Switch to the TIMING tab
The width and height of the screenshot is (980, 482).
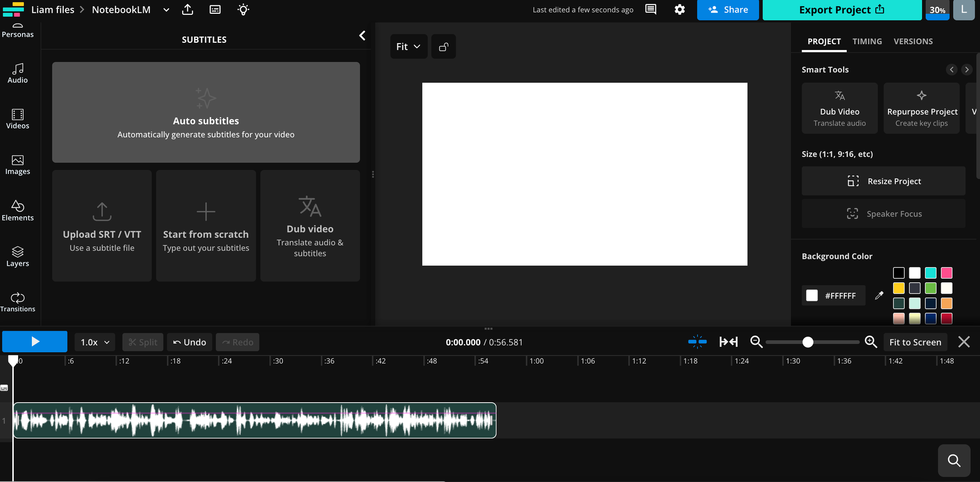pos(867,42)
